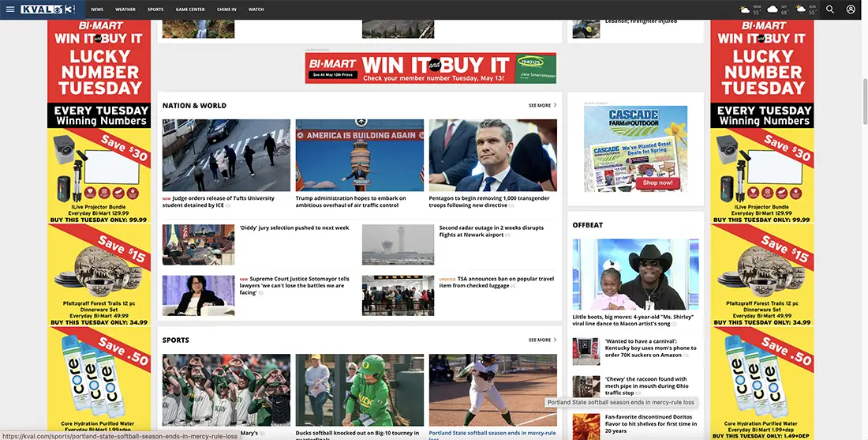Open Ducks softball Big-10 tourney article
Image resolution: width=868 pixels, height=440 pixels.
357,435
